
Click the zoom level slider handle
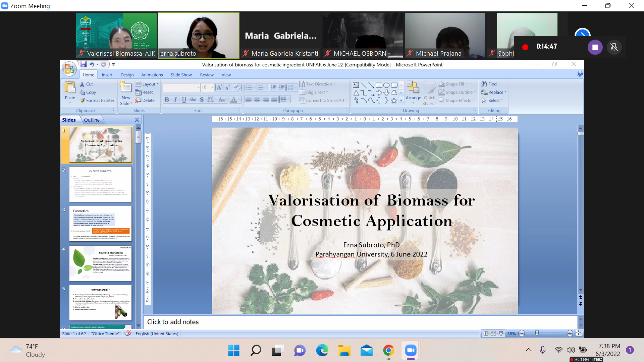pyautogui.click(x=537, y=334)
